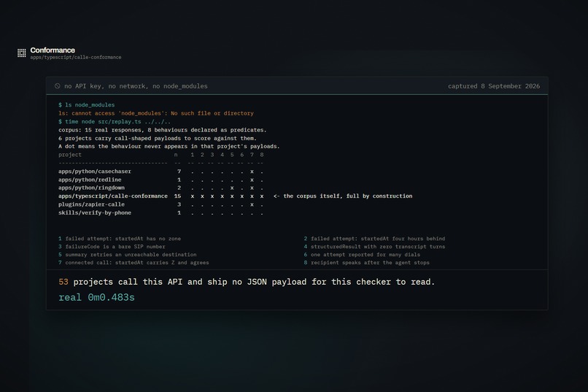Click the 'real 0m0.483s' timing output
The height and width of the screenshot is (392, 588).
tap(96, 298)
